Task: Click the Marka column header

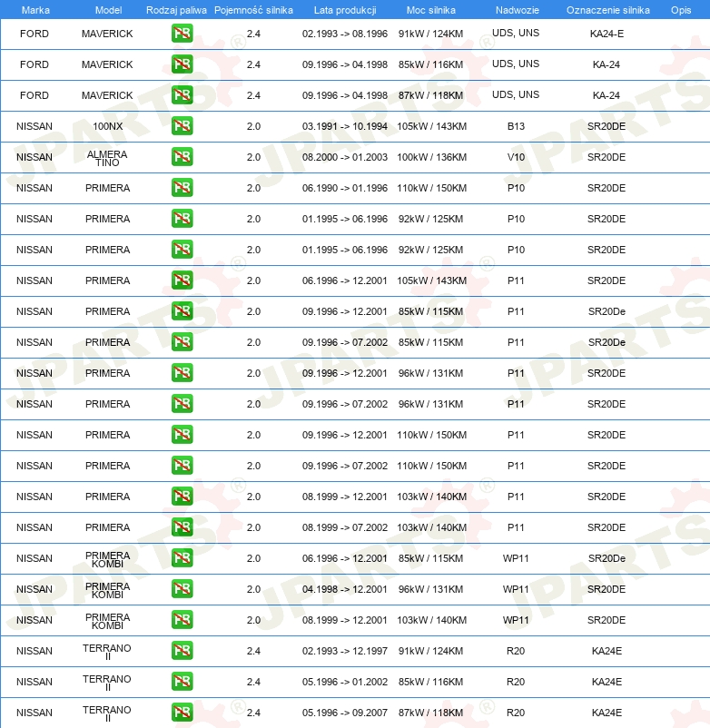Action: point(35,10)
